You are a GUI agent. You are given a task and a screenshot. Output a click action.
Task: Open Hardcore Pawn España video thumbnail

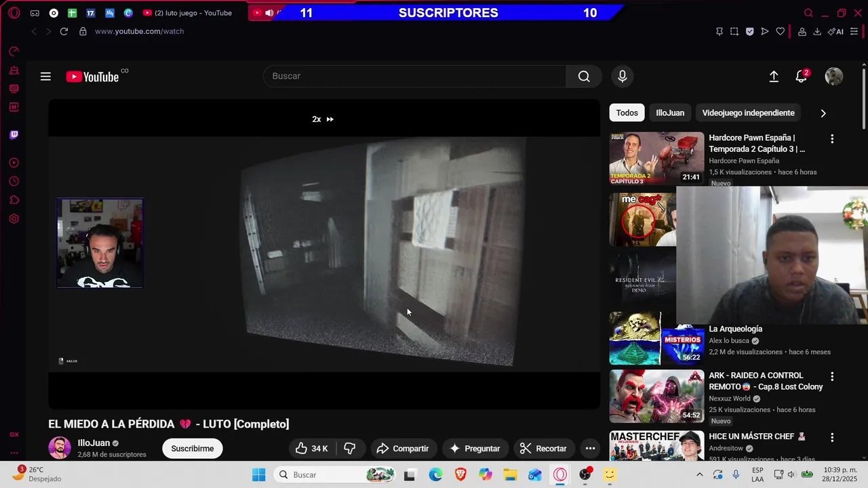click(x=656, y=158)
